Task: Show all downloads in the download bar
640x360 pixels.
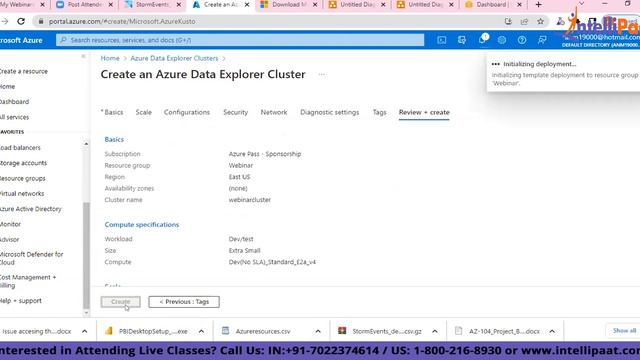Action: [x=624, y=331]
